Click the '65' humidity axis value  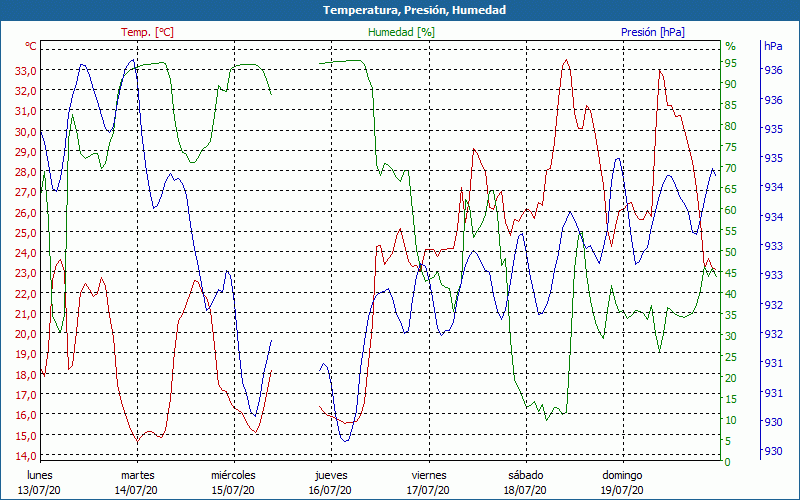click(x=731, y=189)
